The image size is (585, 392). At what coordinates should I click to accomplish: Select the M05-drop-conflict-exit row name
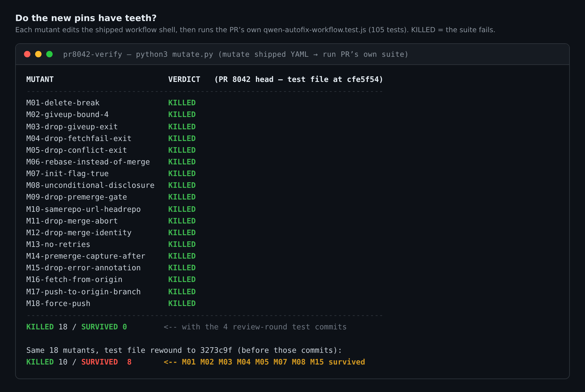(x=77, y=150)
